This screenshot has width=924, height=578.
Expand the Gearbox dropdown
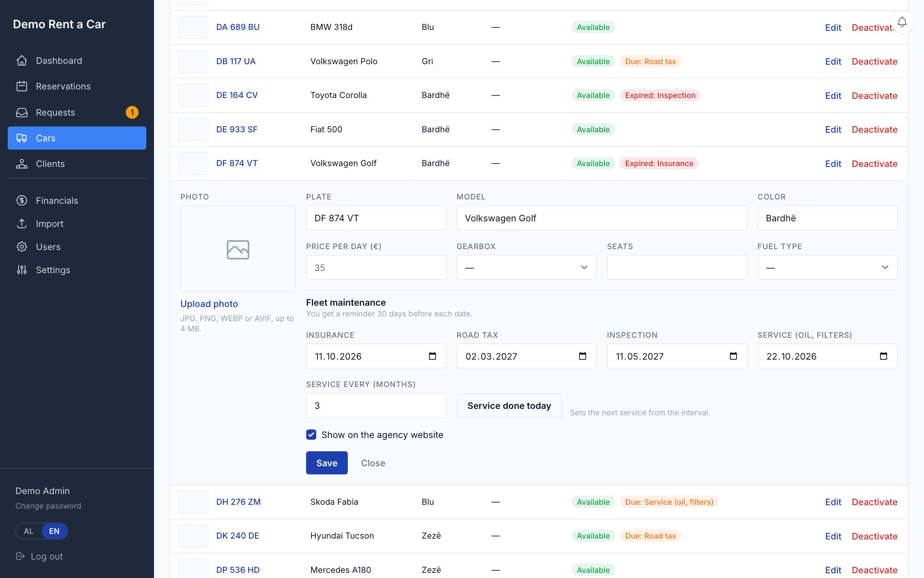coord(527,268)
